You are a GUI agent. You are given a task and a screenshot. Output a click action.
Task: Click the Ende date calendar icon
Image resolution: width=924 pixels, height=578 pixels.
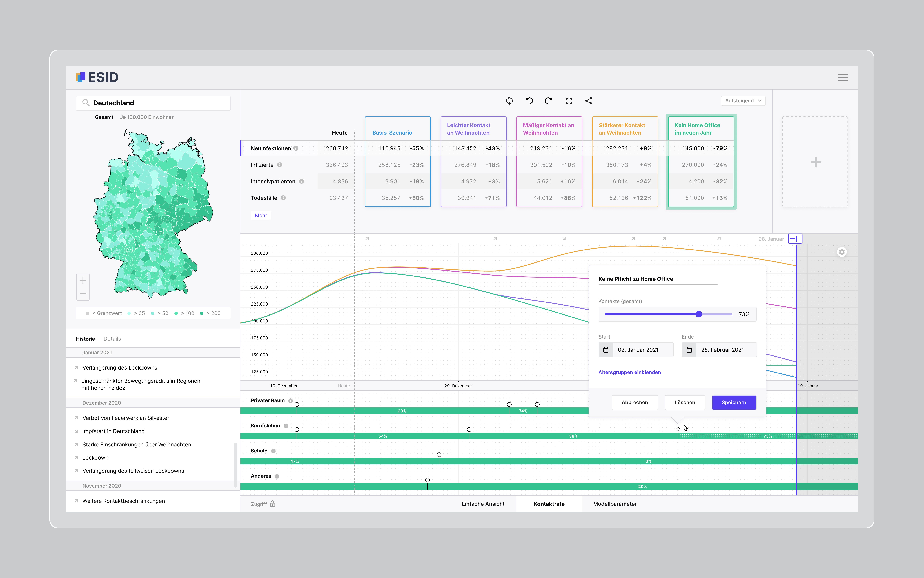pyautogui.click(x=689, y=350)
